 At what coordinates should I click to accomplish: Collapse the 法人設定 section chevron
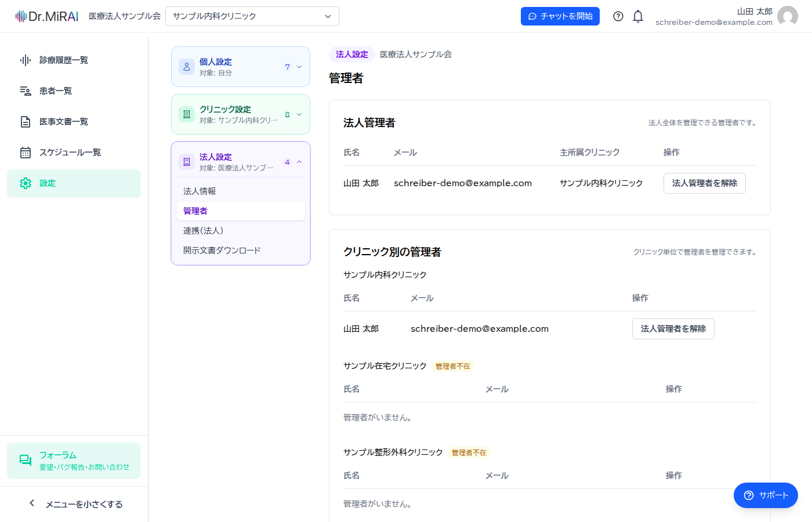point(299,162)
